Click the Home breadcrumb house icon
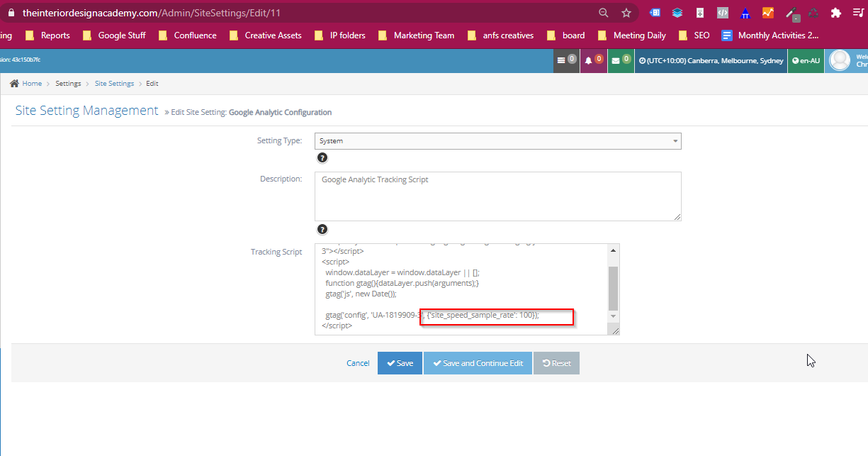 [x=13, y=83]
